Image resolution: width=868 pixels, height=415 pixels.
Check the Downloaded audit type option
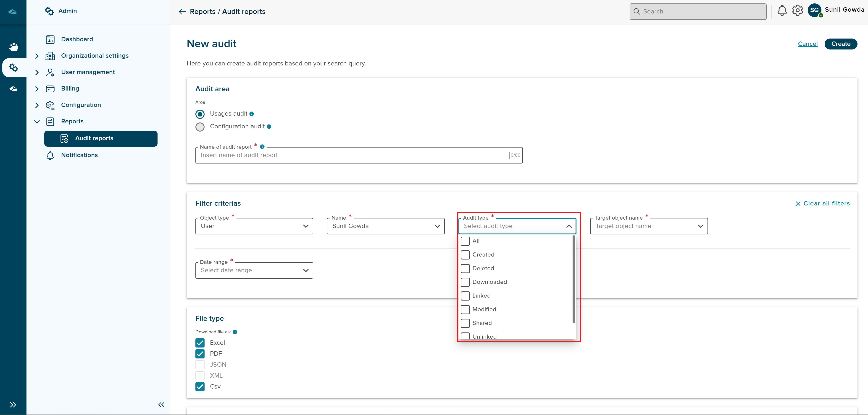(x=465, y=282)
